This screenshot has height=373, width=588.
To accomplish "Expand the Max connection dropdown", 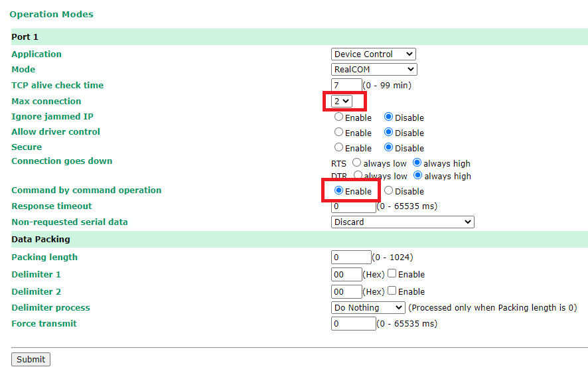I will point(341,101).
